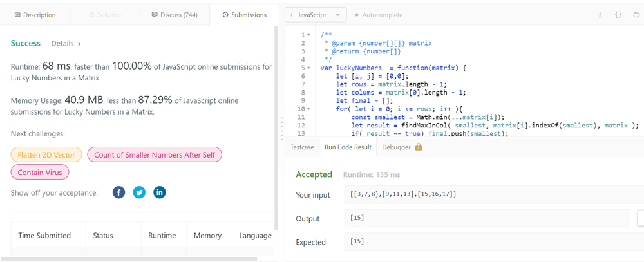The image size is (644, 262).
Task: Switch to the Discuss (744) tab
Action: point(175,15)
